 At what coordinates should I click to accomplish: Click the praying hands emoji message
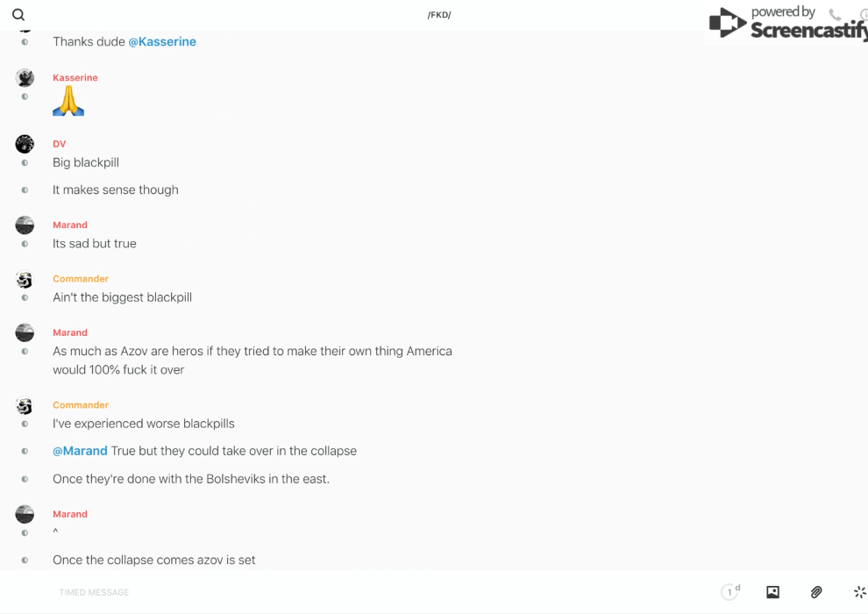68,102
